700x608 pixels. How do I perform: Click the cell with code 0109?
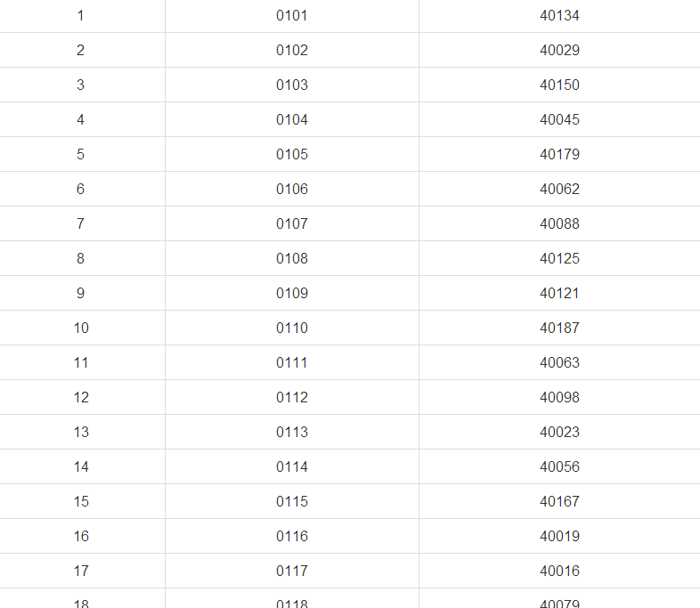click(x=292, y=293)
